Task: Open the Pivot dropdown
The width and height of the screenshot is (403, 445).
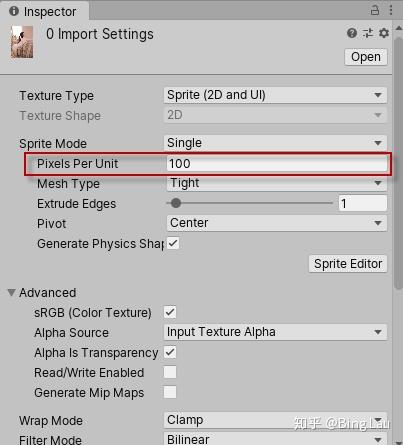Action: click(277, 223)
